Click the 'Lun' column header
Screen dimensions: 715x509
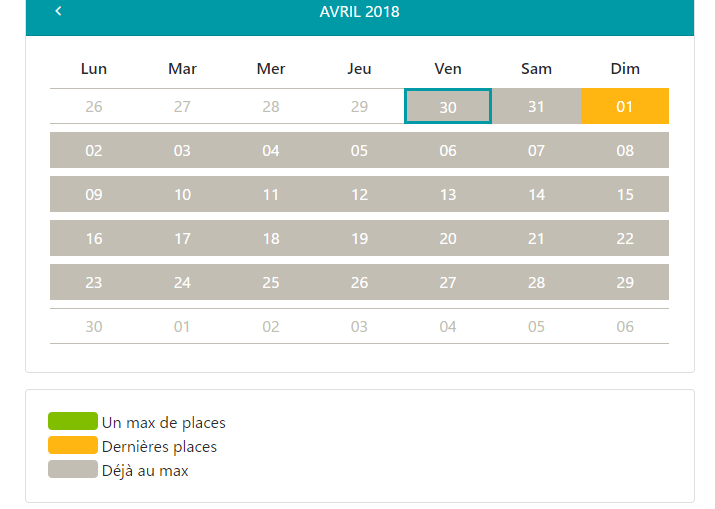pyautogui.click(x=94, y=68)
